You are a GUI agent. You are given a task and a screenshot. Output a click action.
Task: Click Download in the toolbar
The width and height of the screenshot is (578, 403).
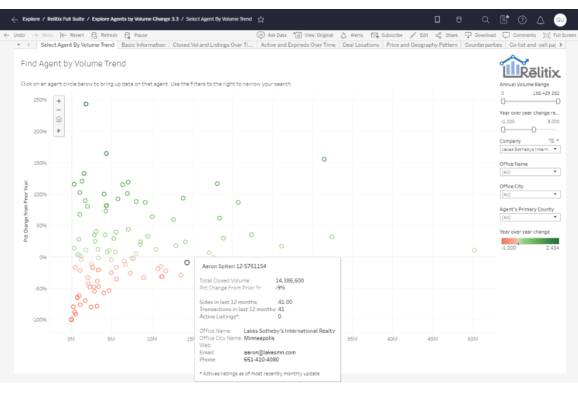point(480,35)
